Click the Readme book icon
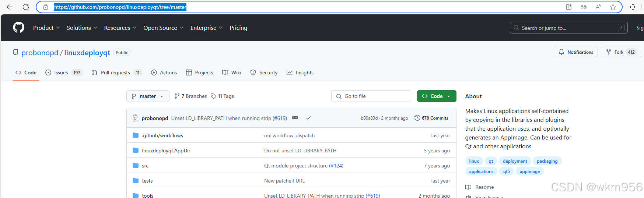 pos(468,187)
